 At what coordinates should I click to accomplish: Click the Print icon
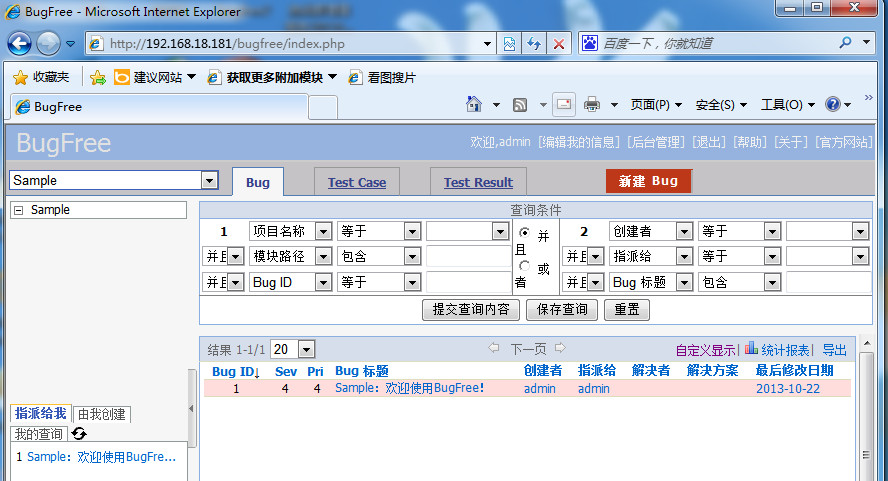tap(592, 105)
